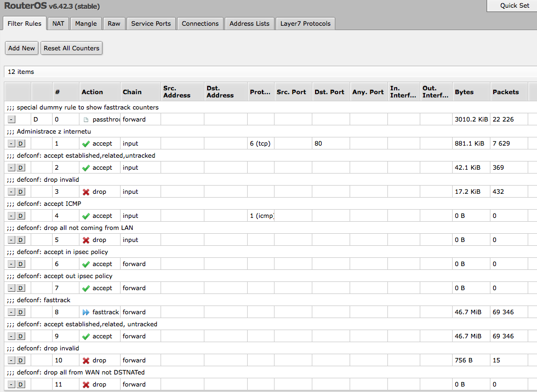537x392 pixels.
Task: Click the "defconf: fasttrack" comment line
Action: click(43, 300)
